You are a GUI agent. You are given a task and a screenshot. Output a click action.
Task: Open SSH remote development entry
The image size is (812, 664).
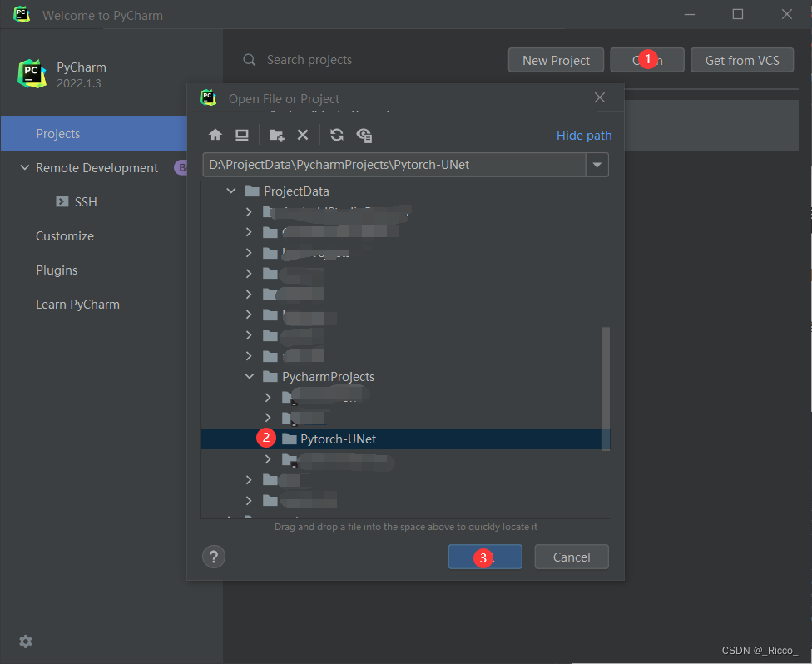(x=86, y=202)
